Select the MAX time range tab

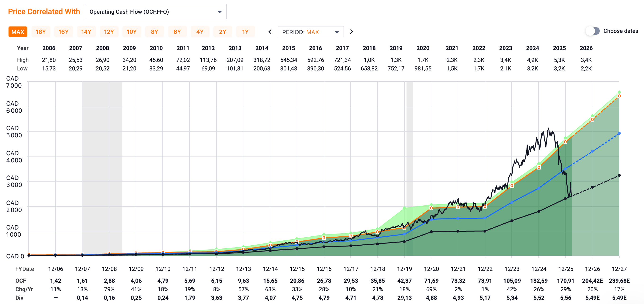coord(18,32)
